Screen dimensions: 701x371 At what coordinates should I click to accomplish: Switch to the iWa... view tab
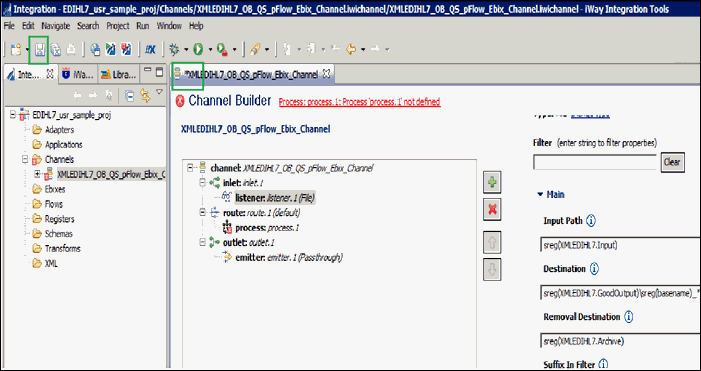[78, 75]
